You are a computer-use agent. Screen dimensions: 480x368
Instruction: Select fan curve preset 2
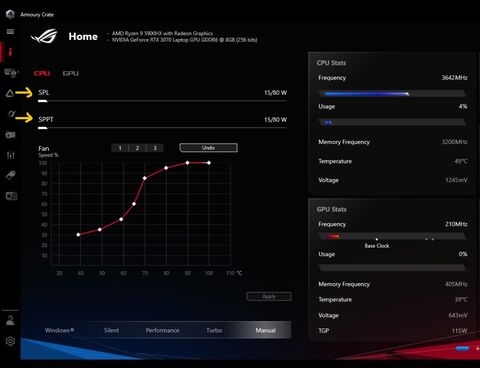pos(137,148)
